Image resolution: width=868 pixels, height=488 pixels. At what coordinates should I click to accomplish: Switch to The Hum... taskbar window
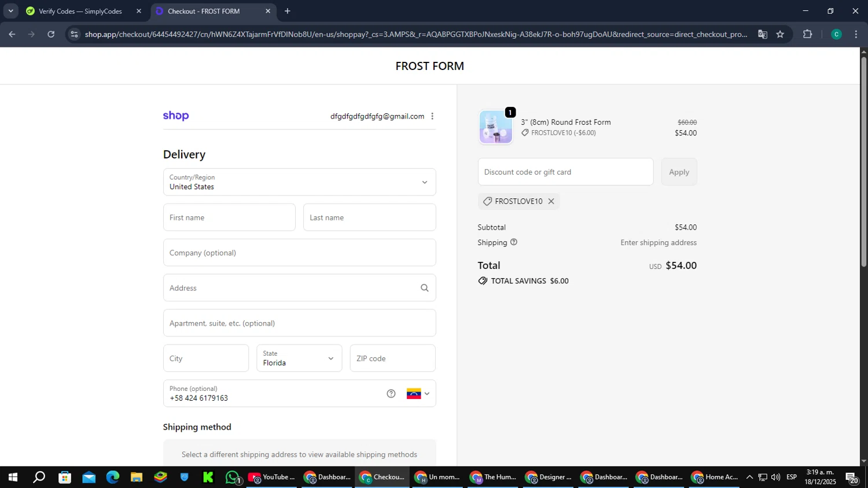(494, 477)
